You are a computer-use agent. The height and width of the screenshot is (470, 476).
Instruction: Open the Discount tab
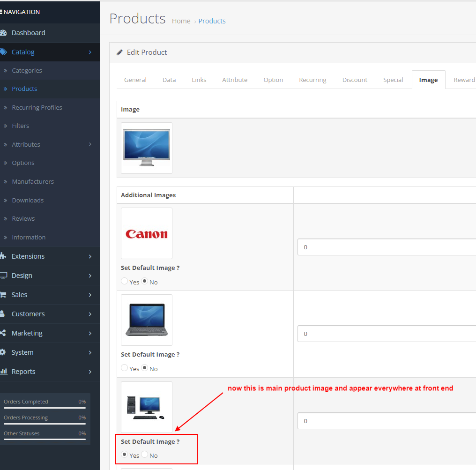(x=355, y=80)
